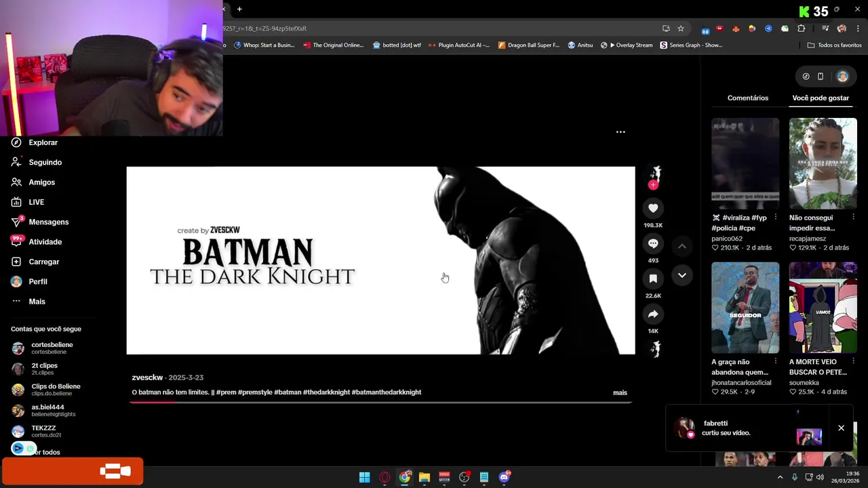Go to next video with down chevron
This screenshot has height=488, width=868.
(682, 275)
